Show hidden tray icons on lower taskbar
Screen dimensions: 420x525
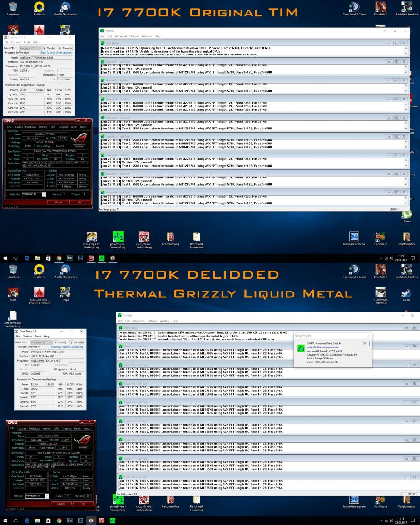click(380, 520)
